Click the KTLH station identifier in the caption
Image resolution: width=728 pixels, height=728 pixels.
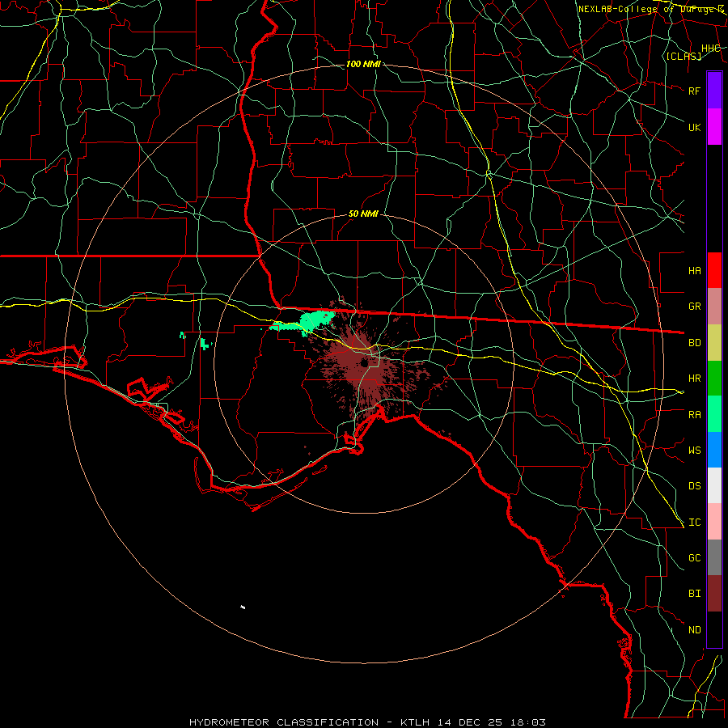click(x=415, y=722)
